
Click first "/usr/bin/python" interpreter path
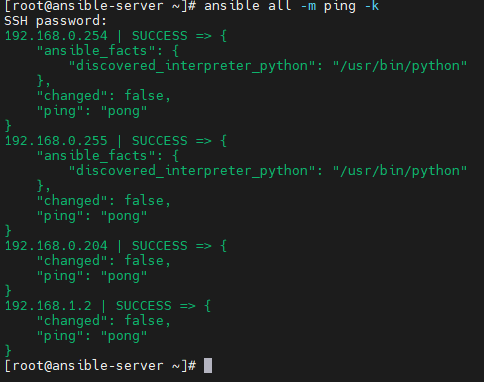(400, 66)
